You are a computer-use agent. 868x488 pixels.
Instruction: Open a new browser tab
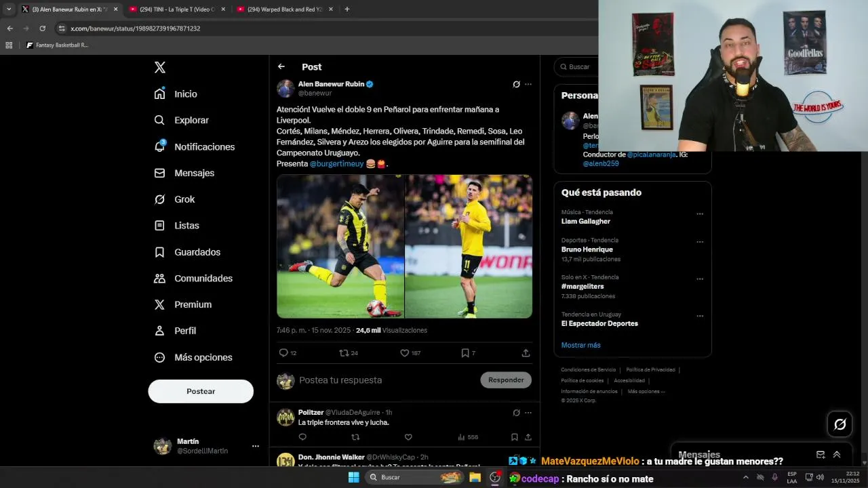tap(347, 9)
